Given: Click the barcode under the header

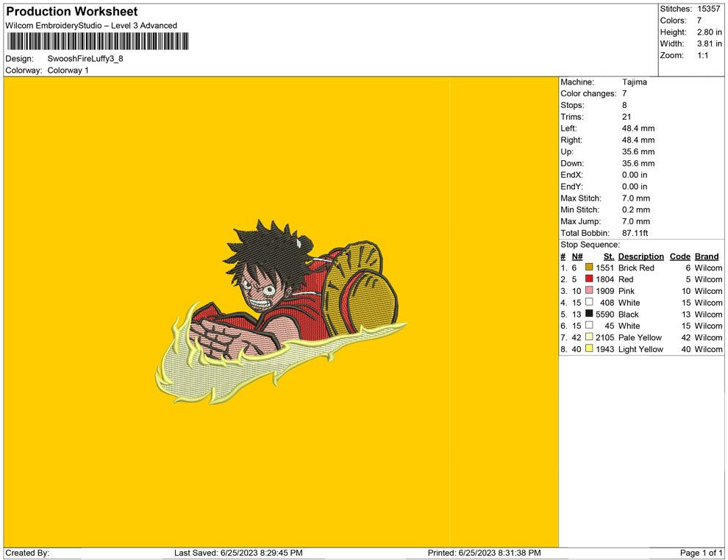Looking at the screenshot, I should (98, 41).
